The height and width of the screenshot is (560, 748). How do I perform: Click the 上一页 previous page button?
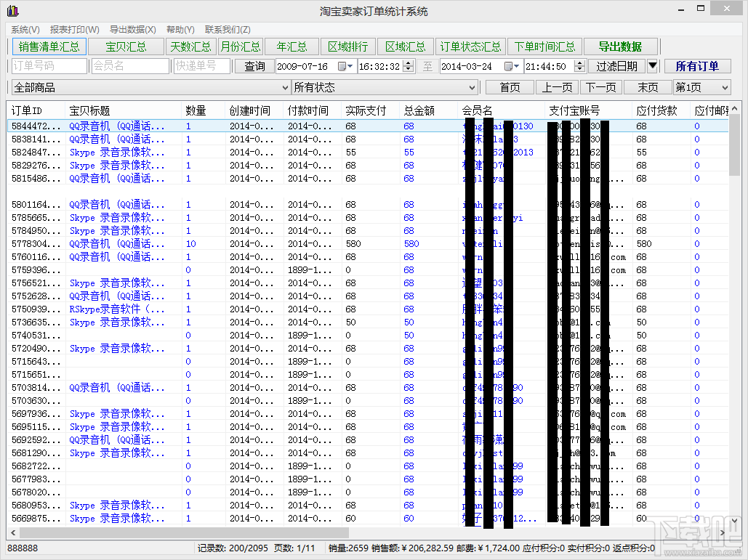coord(557,88)
